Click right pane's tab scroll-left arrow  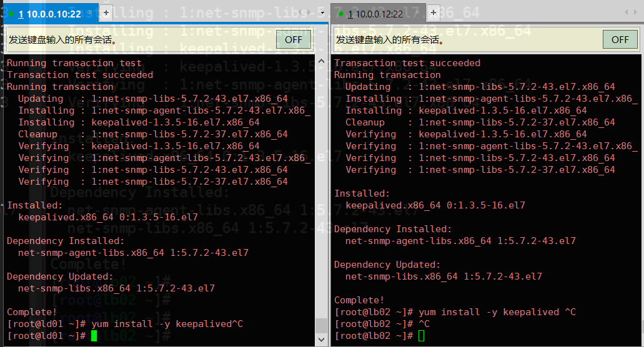tap(627, 12)
